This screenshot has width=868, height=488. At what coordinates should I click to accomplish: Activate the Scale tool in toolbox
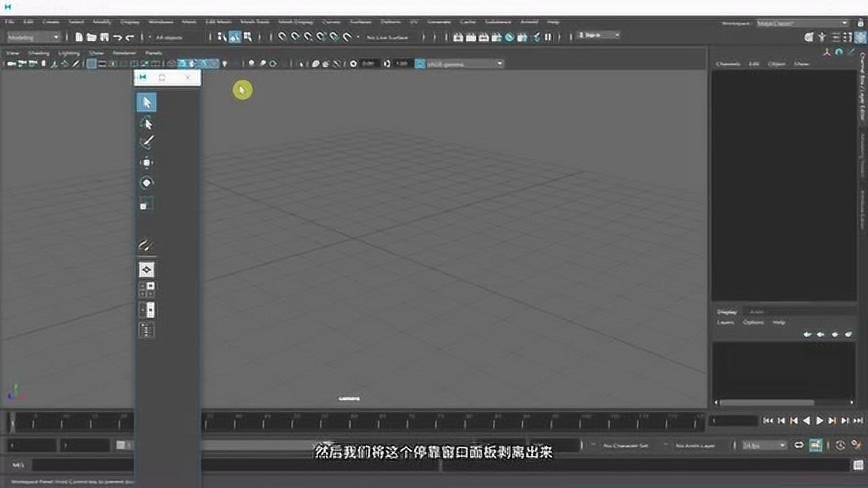[x=146, y=204]
